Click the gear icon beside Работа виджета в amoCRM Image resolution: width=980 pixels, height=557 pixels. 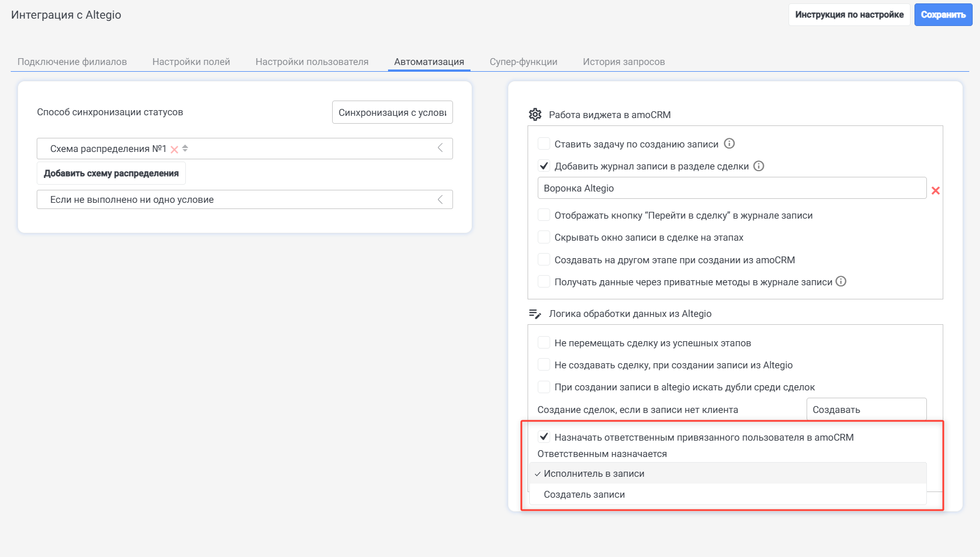click(x=535, y=115)
